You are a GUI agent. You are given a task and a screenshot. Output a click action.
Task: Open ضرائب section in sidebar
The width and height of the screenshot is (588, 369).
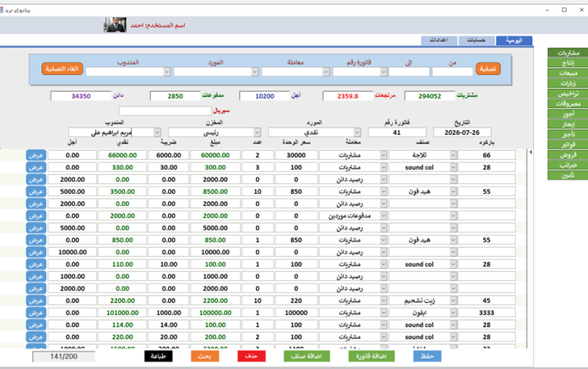(x=568, y=165)
